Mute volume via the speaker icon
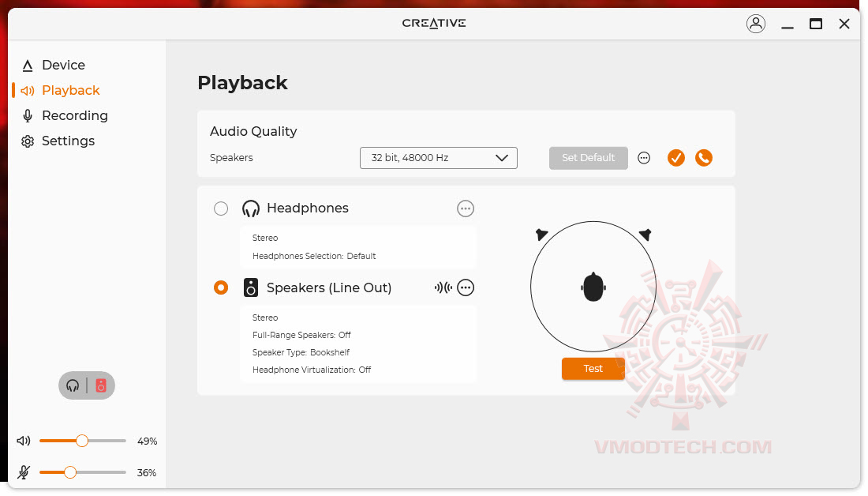The image size is (868, 496). pyautogui.click(x=23, y=442)
